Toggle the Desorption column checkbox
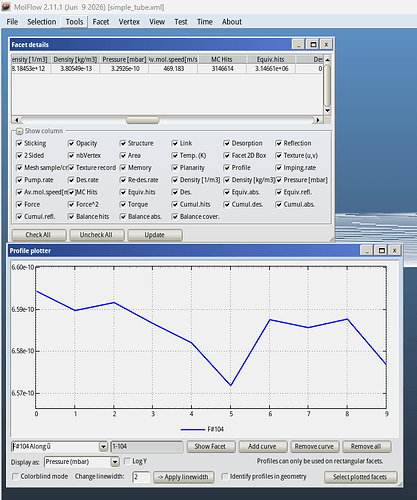Screen dimensions: 417x500 [x=227, y=143]
